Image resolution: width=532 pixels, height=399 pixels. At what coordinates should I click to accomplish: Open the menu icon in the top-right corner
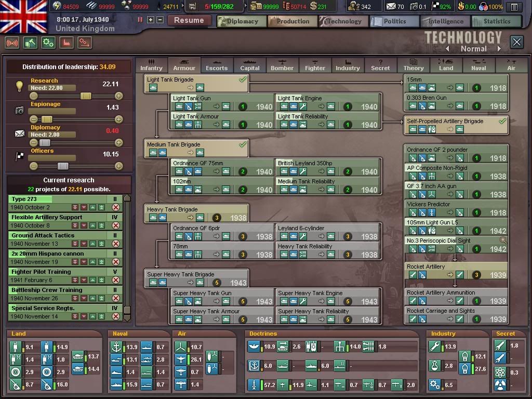click(514, 7)
